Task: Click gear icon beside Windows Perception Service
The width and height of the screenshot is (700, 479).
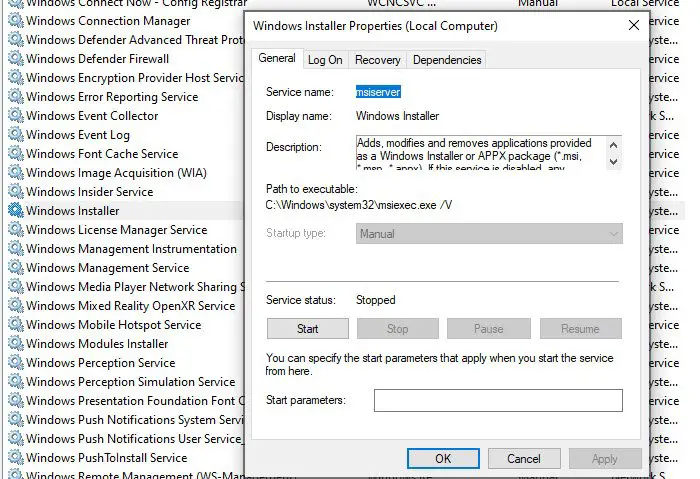Action: click(x=16, y=362)
